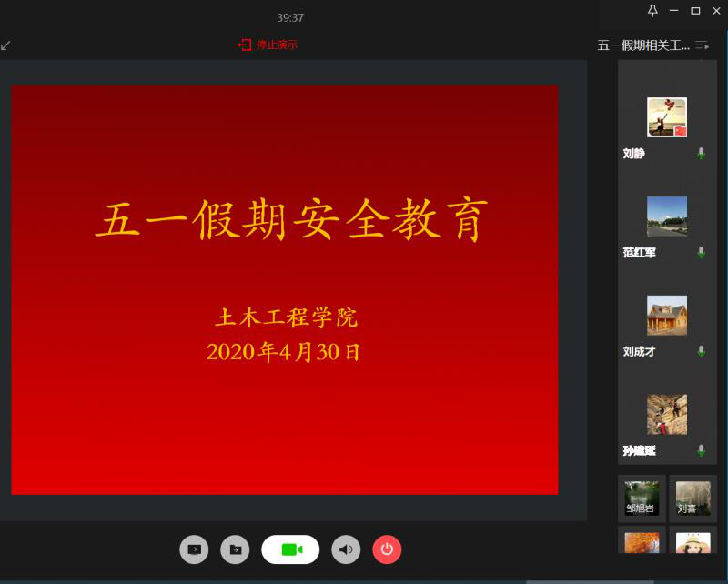Click the 五一假期相关工... meeting title
This screenshot has width=728, height=584.
click(642, 45)
